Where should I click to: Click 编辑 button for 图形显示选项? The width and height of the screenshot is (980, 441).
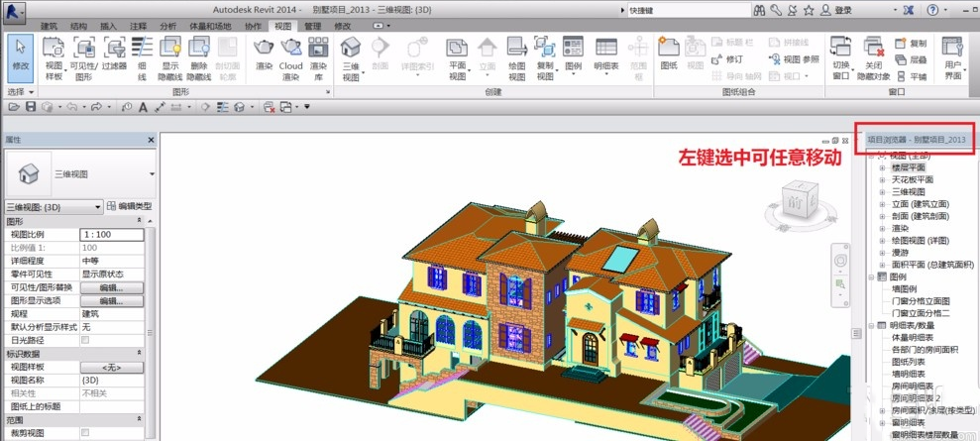(x=112, y=300)
